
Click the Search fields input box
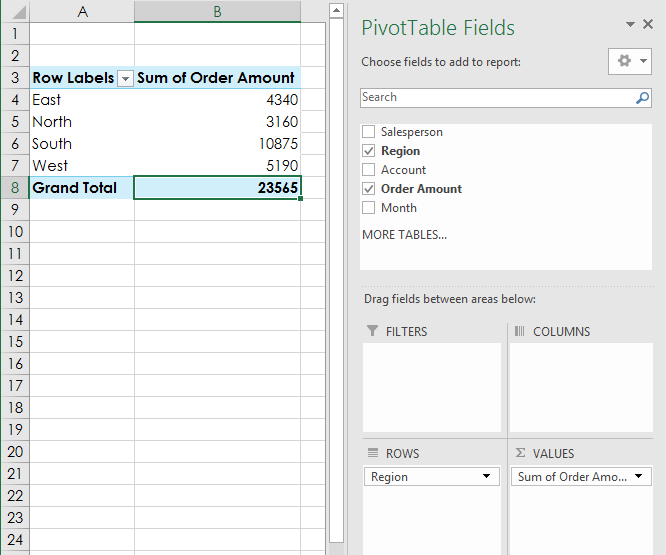[x=495, y=98]
